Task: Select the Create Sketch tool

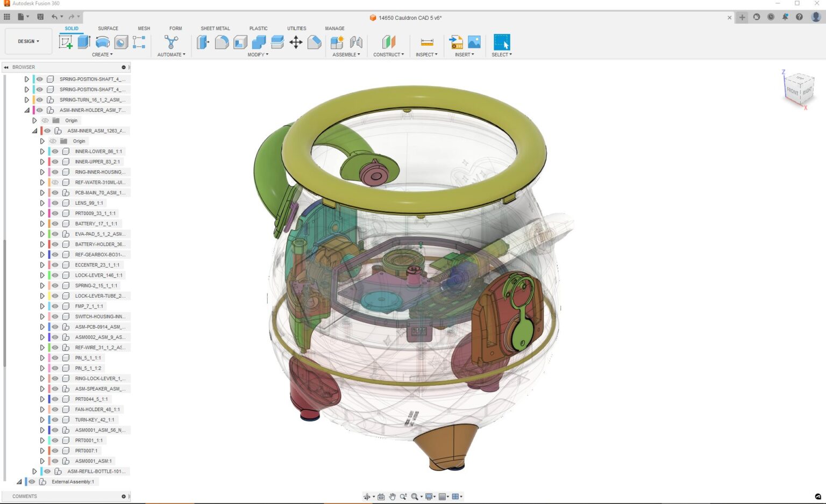Action: [x=66, y=42]
